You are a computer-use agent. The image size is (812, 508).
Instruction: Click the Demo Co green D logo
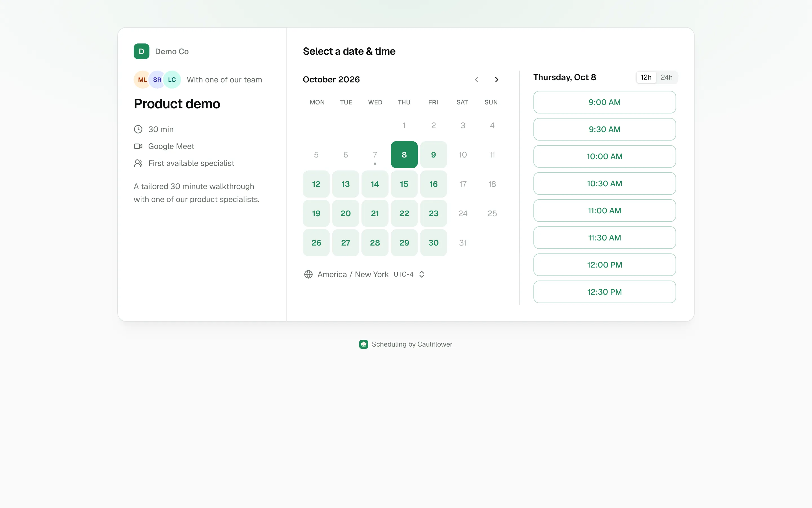click(x=141, y=51)
